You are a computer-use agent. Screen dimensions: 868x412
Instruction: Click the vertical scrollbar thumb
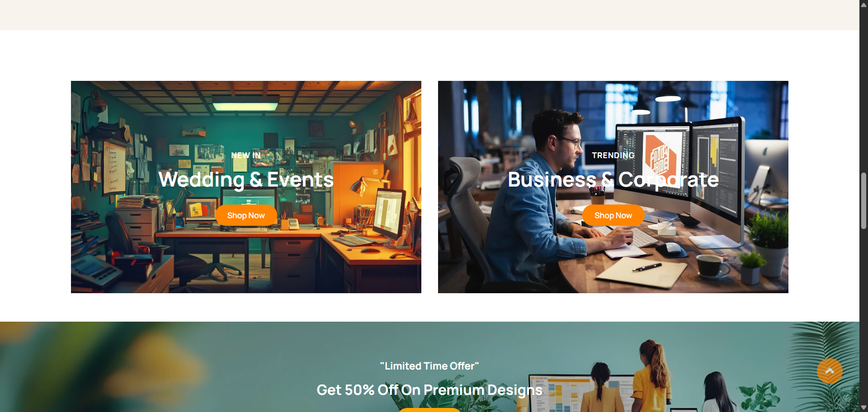863,201
